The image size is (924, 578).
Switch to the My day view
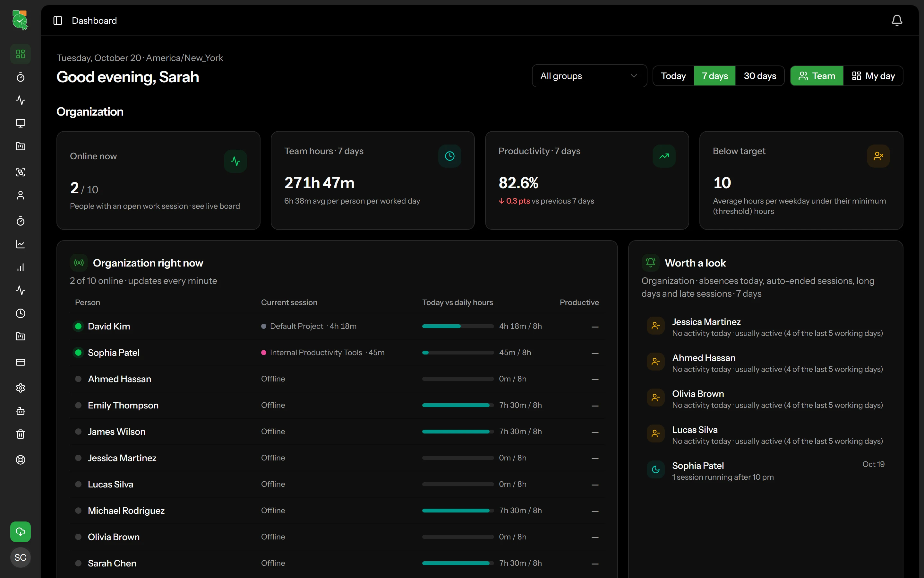873,76
